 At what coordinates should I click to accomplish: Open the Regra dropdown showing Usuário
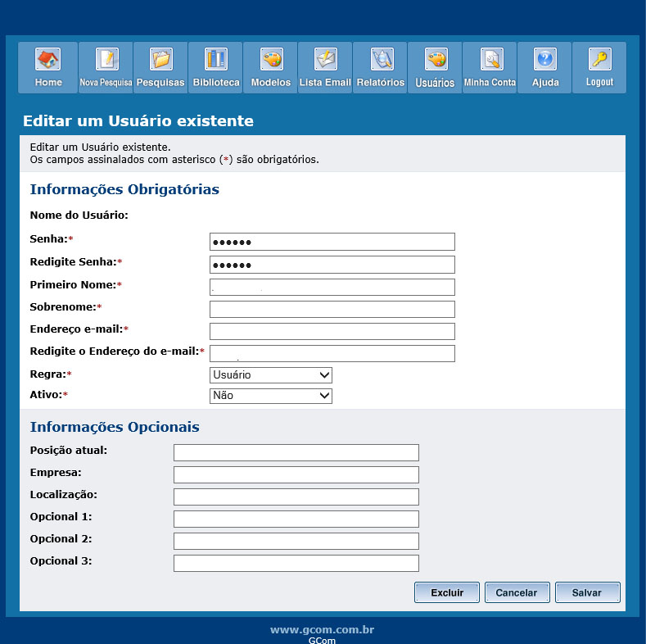(271, 375)
